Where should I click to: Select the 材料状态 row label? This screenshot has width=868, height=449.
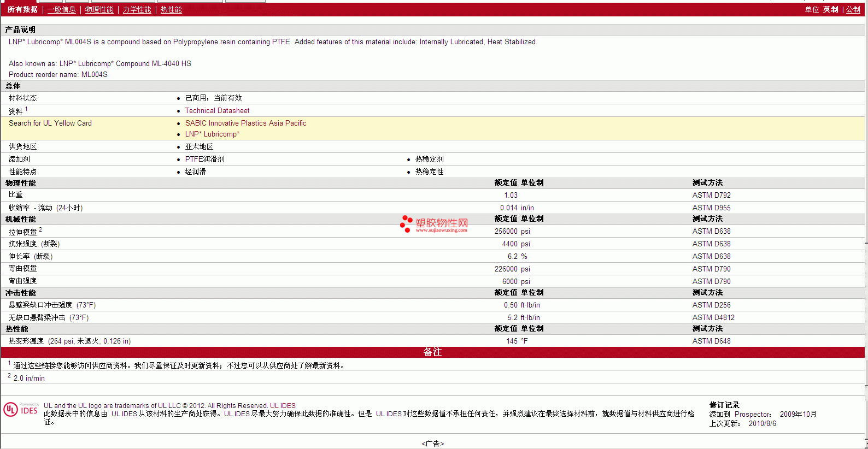pyautogui.click(x=23, y=98)
